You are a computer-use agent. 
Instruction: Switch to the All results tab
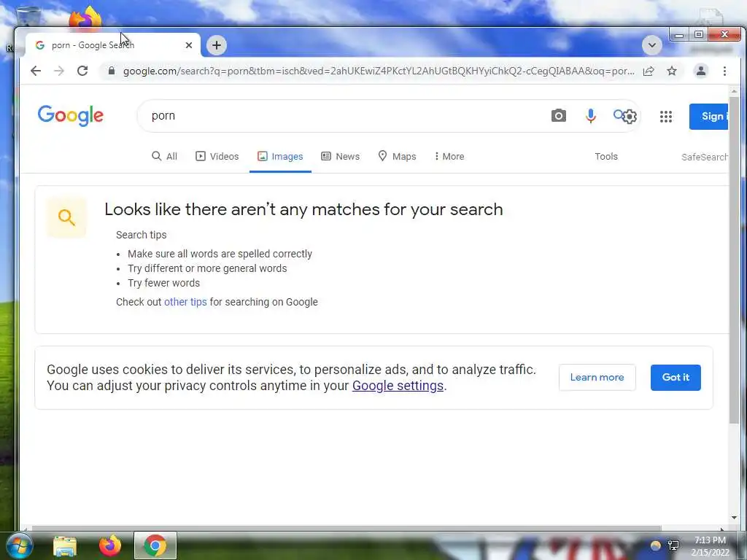tap(164, 156)
